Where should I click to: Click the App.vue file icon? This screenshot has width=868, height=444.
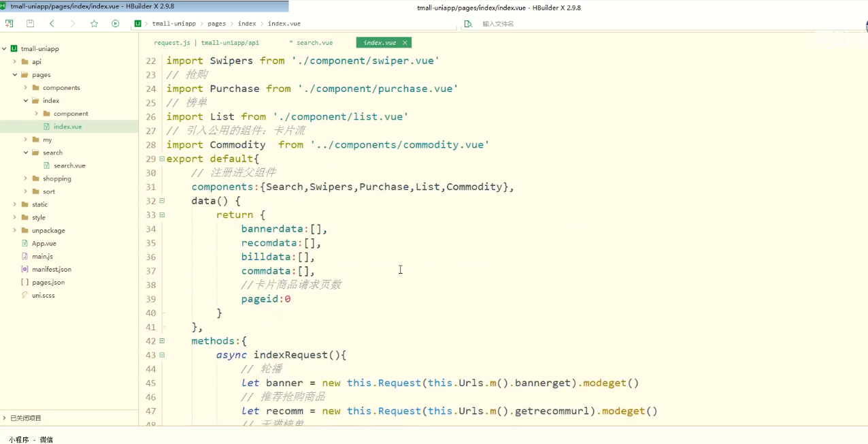pyautogui.click(x=24, y=243)
